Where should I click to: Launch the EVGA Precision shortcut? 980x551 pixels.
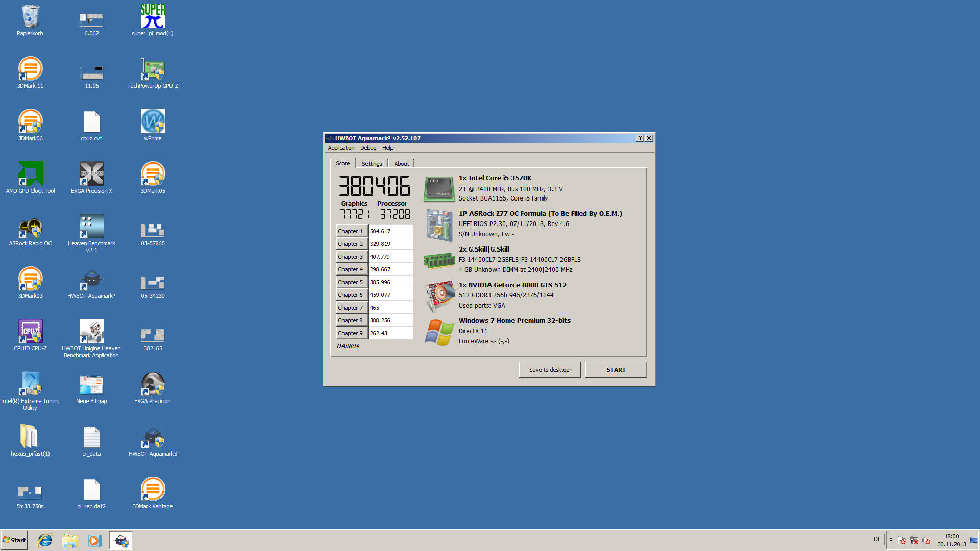click(x=153, y=388)
